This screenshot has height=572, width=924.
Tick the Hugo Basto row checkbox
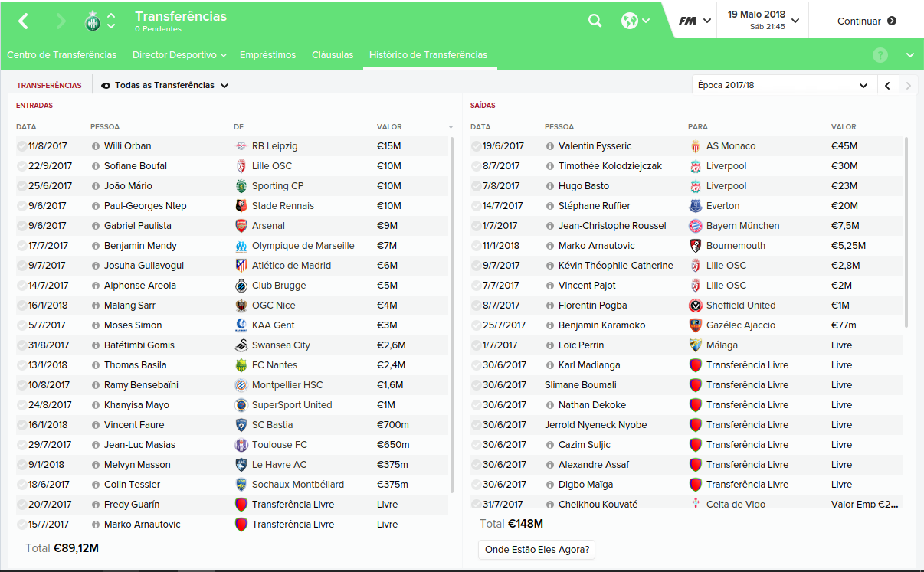coord(476,185)
